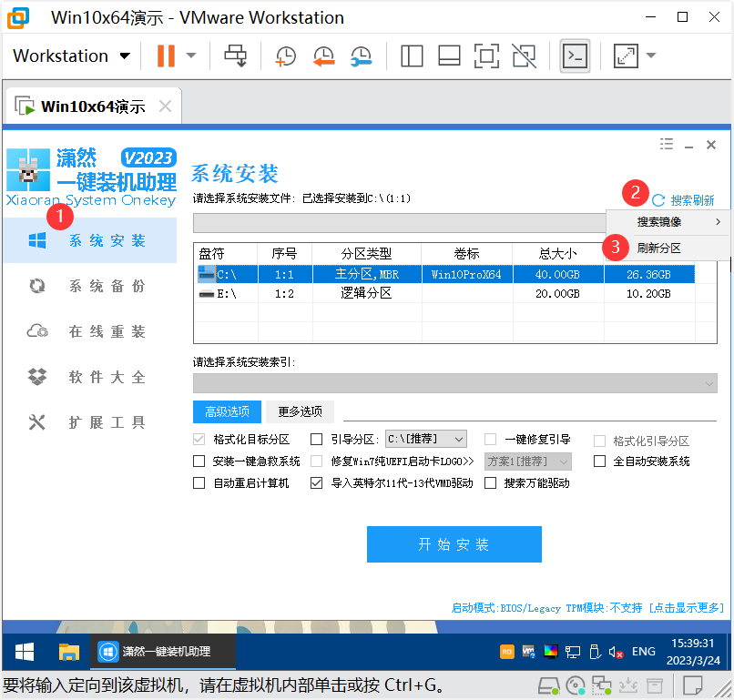Enter full screen mode icon
Screen dimensions: 734x700
pyautogui.click(x=487, y=56)
